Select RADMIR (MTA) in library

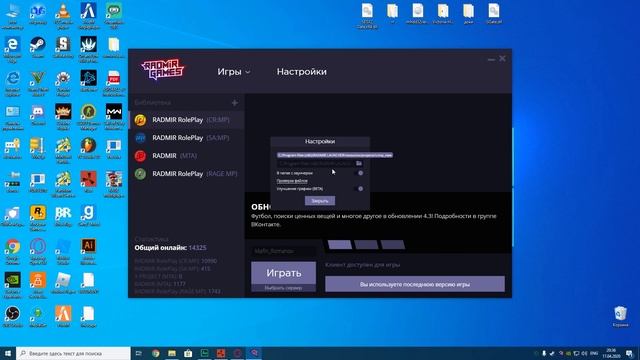[x=187, y=156]
